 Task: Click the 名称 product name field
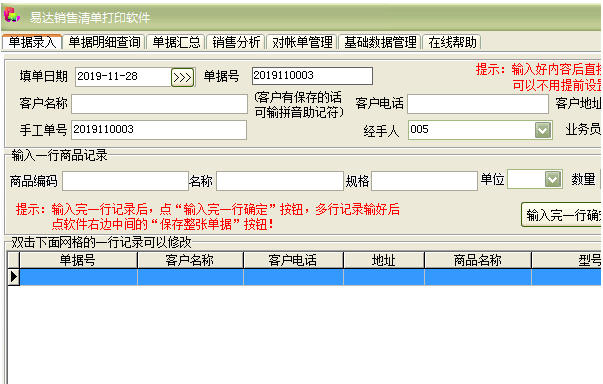coord(280,181)
